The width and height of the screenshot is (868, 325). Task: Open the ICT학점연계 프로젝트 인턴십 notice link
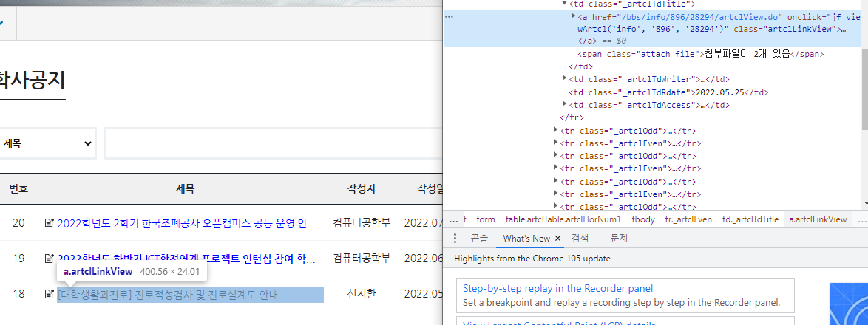coord(187,259)
